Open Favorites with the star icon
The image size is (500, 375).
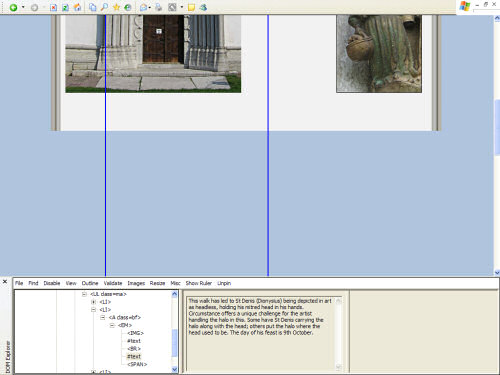point(116,7)
